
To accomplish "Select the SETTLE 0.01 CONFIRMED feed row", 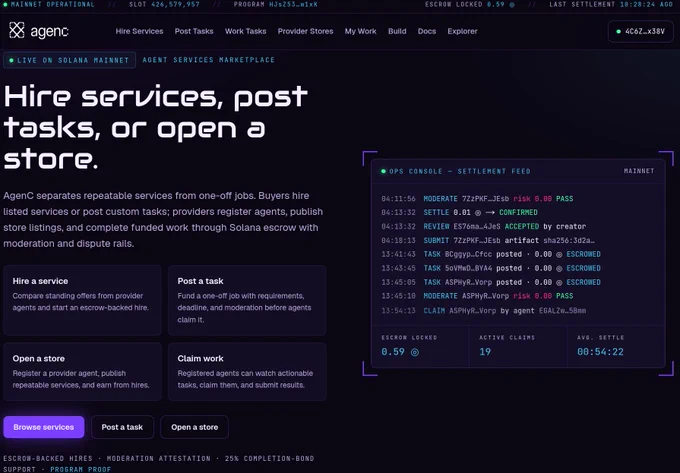I will coord(459,212).
